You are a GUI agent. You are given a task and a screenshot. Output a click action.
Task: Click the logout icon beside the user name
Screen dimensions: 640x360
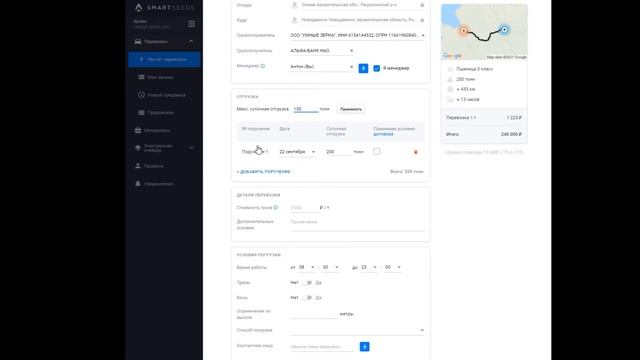coord(191,24)
